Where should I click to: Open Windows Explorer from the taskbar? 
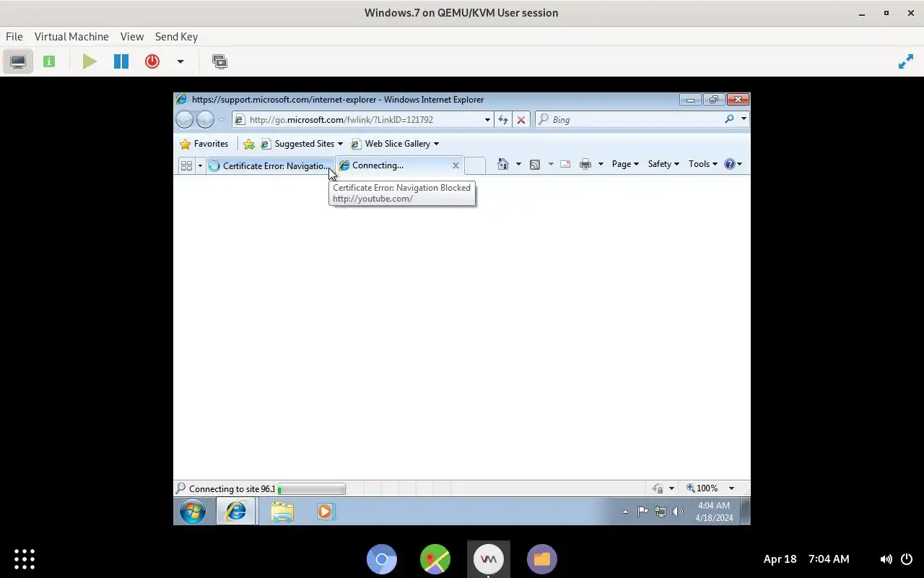point(282,512)
